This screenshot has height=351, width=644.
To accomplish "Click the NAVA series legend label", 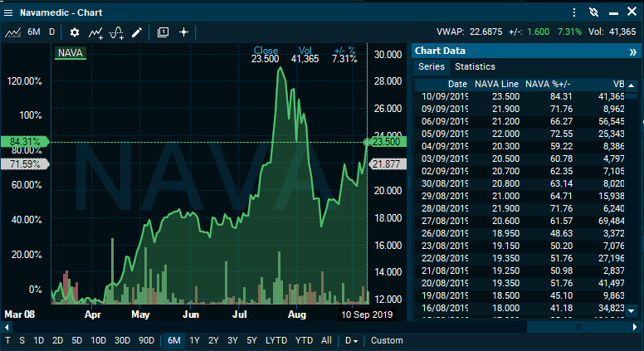I will point(70,53).
